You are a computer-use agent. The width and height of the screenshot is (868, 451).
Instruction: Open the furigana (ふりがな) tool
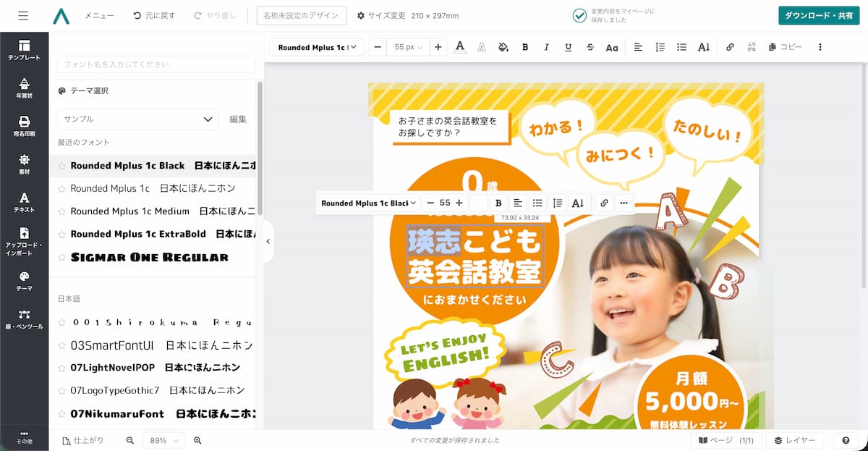pos(751,46)
